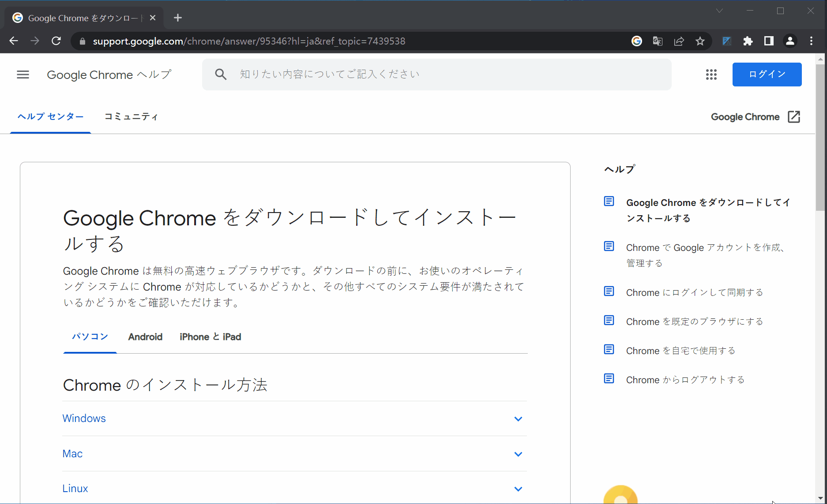Select the ヘルプ センター tab
The width and height of the screenshot is (827, 504).
pyautogui.click(x=50, y=116)
